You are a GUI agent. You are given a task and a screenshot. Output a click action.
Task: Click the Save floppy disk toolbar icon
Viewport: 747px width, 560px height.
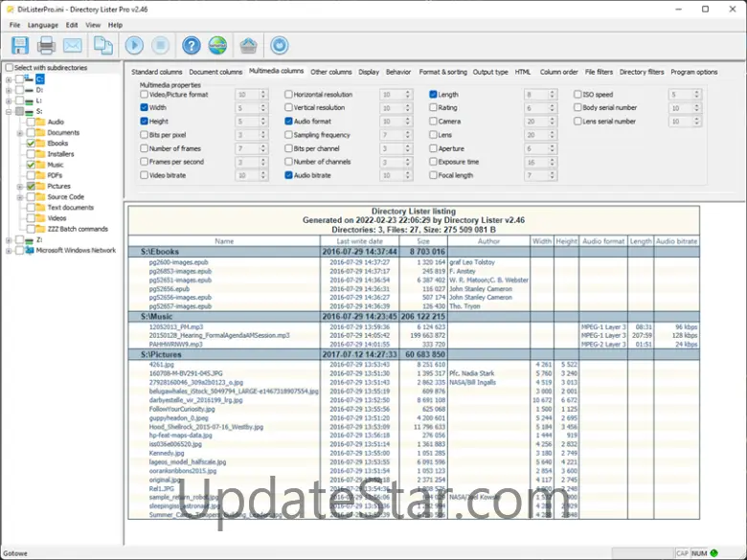(19, 46)
